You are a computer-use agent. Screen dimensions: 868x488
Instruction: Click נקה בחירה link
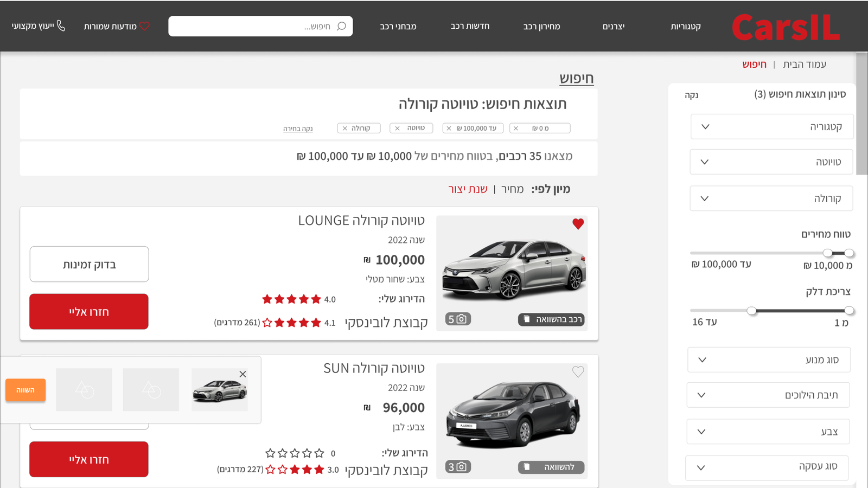[298, 129]
